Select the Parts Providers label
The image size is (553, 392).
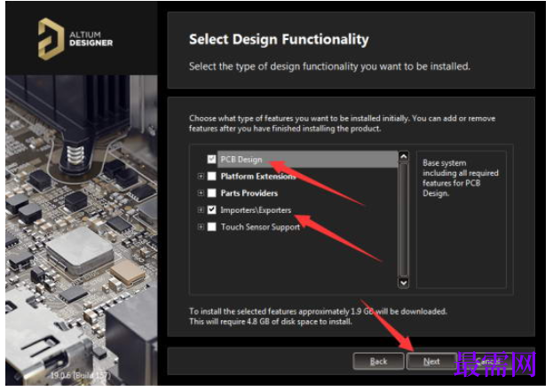[x=249, y=193]
